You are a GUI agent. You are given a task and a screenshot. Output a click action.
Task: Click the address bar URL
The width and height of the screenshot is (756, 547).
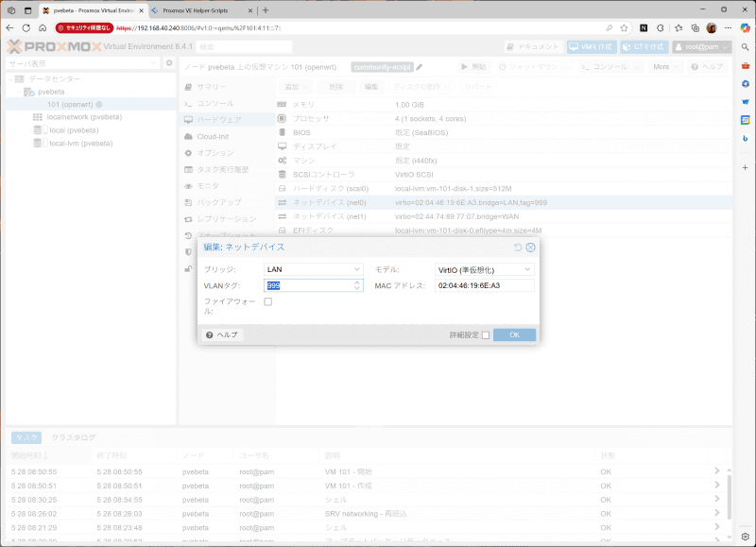tap(198, 28)
